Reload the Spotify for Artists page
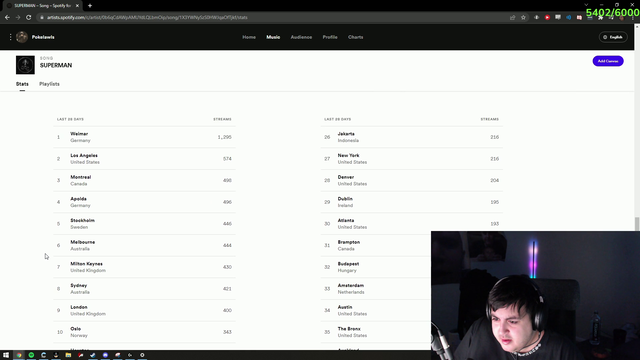 coord(29,18)
